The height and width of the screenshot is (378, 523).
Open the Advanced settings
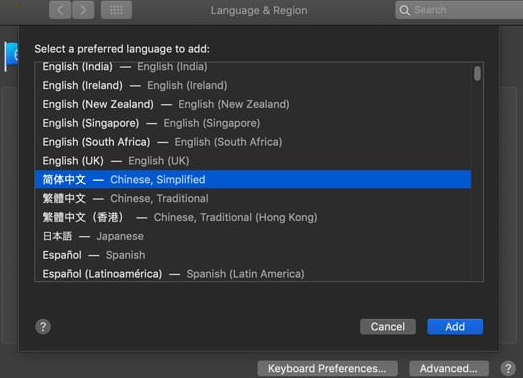pos(449,369)
